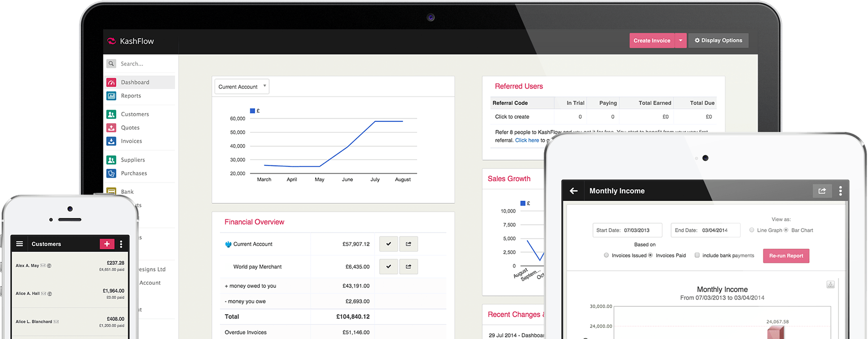
Task: Select Invoices Issued radio button
Action: click(606, 255)
